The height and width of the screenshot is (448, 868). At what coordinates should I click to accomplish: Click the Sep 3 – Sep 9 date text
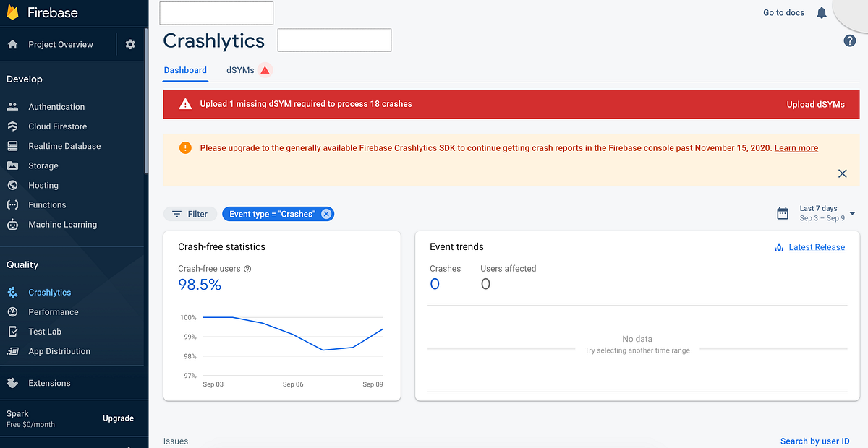(x=822, y=218)
